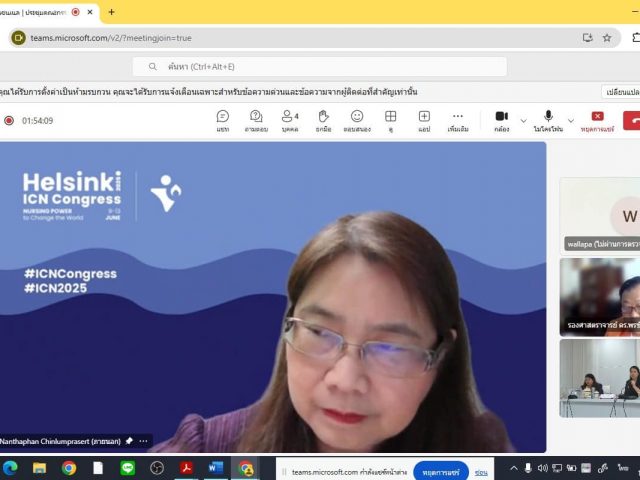Viewport: 640px width, 480px height.
Task: Click the blue stop sharing button in the sharing bar
Action: pos(440,472)
